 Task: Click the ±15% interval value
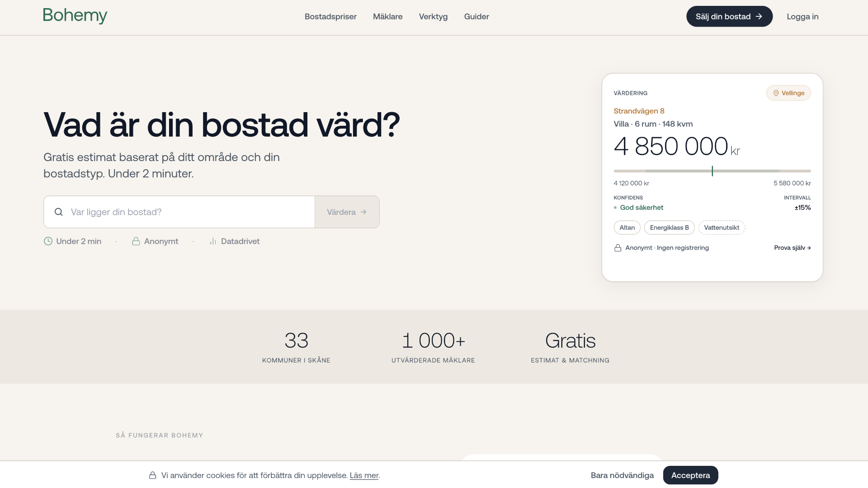click(x=802, y=208)
